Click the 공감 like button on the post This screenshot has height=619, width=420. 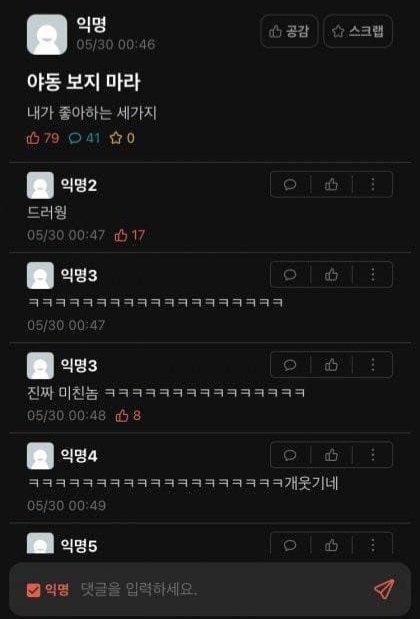click(x=289, y=31)
